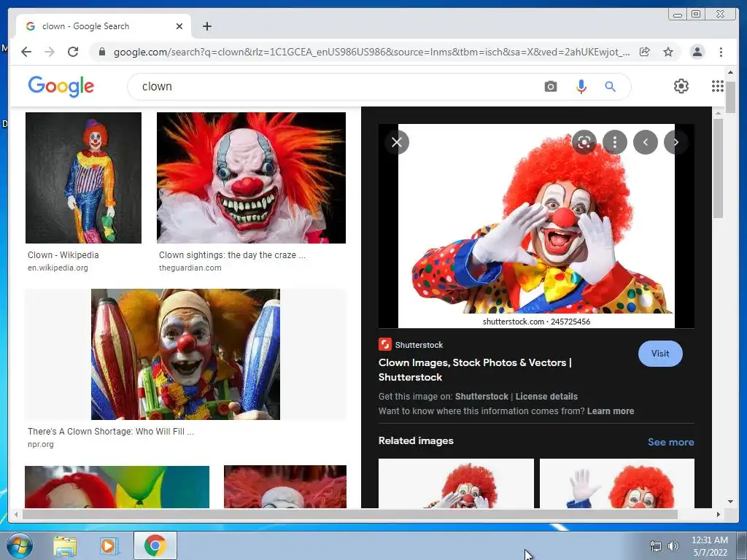Image resolution: width=747 pixels, height=560 pixels.
Task: Open the Windows Start menu
Action: (x=20, y=545)
